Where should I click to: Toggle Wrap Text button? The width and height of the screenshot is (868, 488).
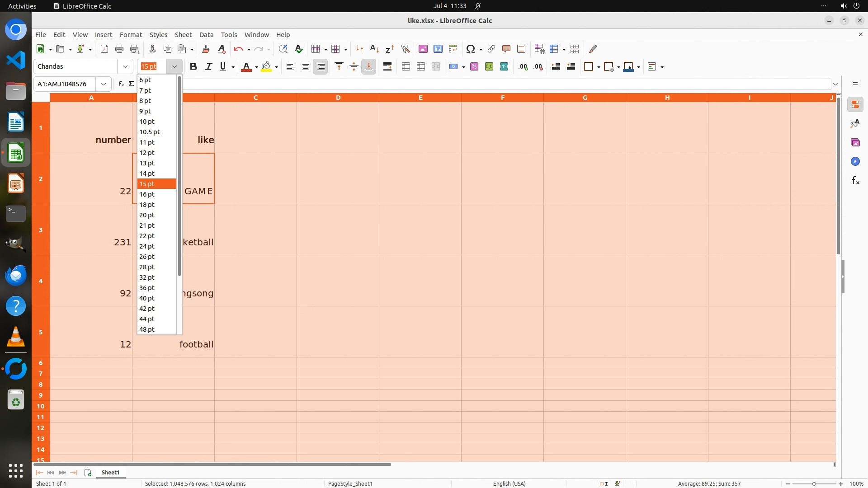pyautogui.click(x=387, y=67)
